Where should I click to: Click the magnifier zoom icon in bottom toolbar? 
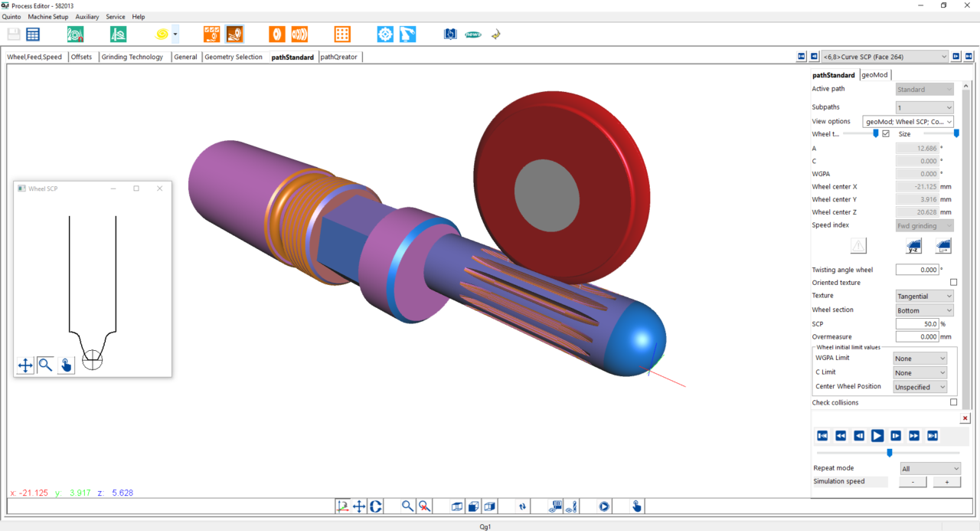point(408,506)
